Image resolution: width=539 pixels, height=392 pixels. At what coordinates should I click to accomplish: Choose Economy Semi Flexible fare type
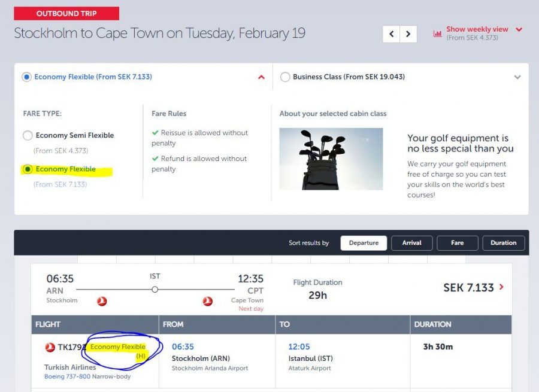coord(28,135)
